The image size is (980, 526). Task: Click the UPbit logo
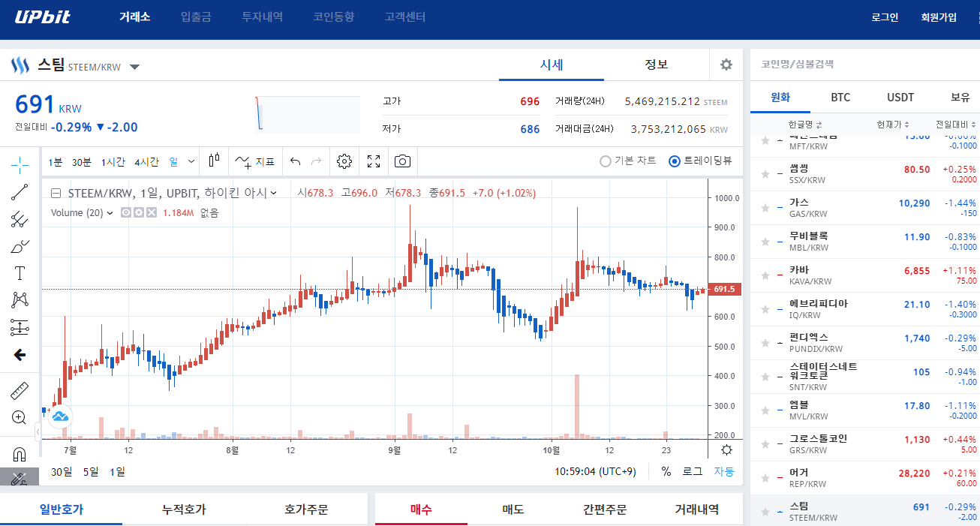[x=43, y=17]
